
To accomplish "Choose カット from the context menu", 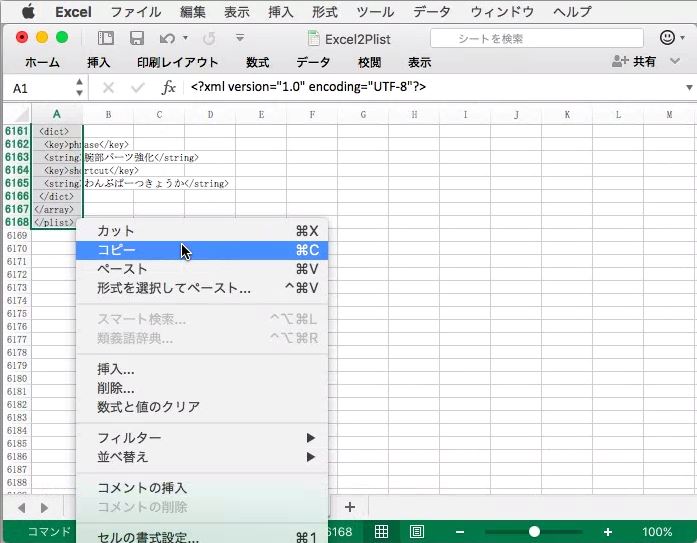I will [x=202, y=231].
